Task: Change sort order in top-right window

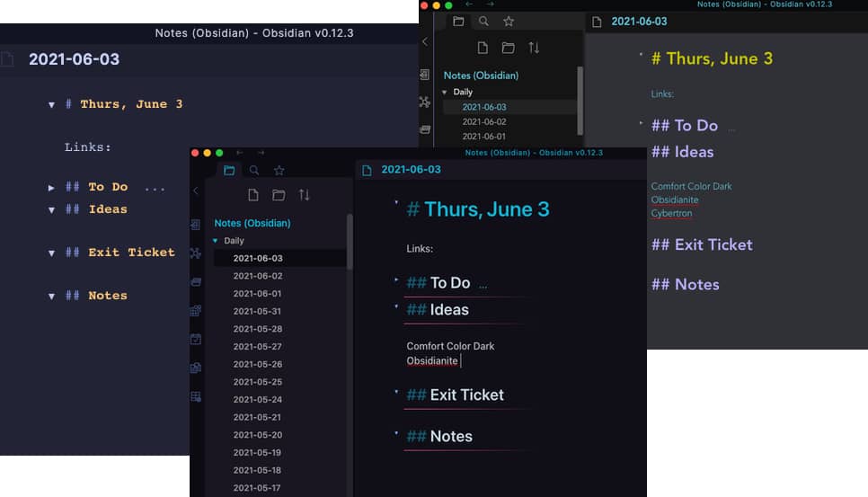Action: click(x=534, y=49)
